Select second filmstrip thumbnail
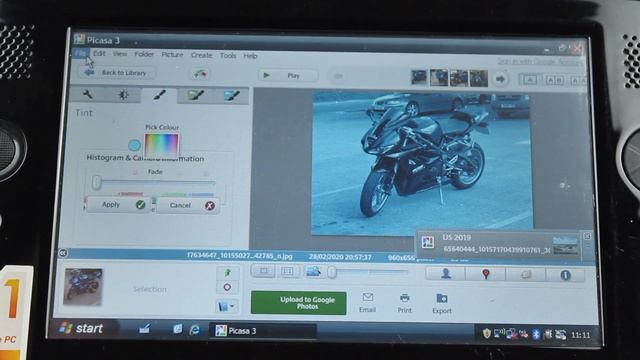The height and width of the screenshot is (360, 640). (x=439, y=78)
